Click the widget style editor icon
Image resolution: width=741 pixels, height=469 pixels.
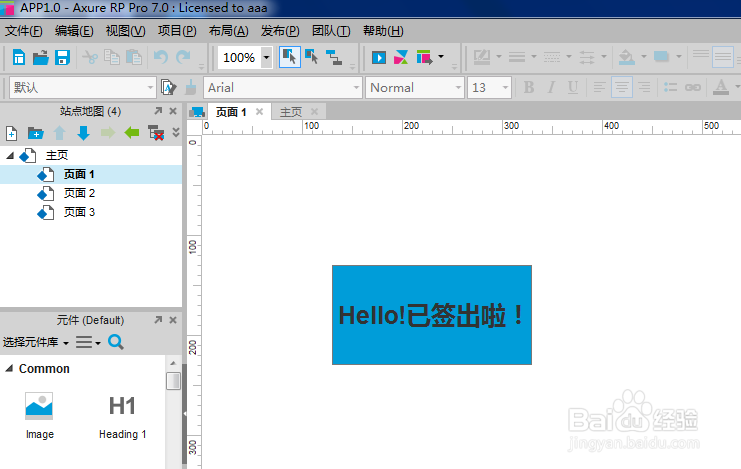pos(168,87)
